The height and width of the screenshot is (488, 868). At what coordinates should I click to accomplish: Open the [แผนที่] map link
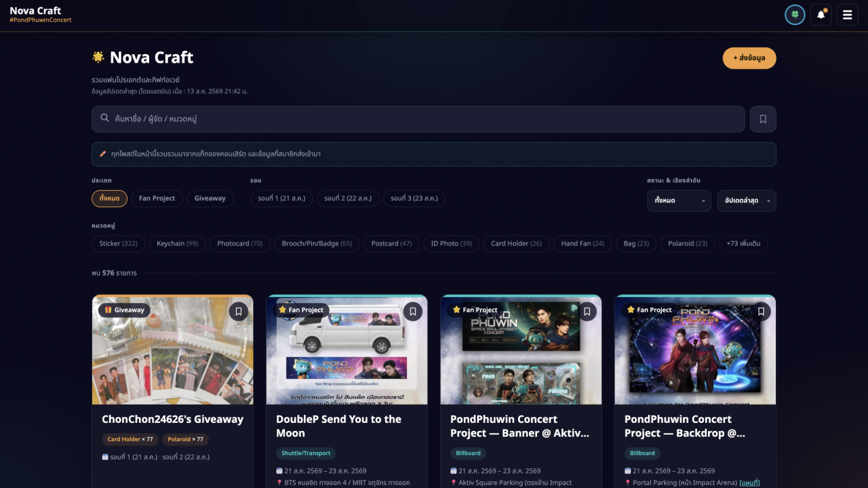click(749, 483)
